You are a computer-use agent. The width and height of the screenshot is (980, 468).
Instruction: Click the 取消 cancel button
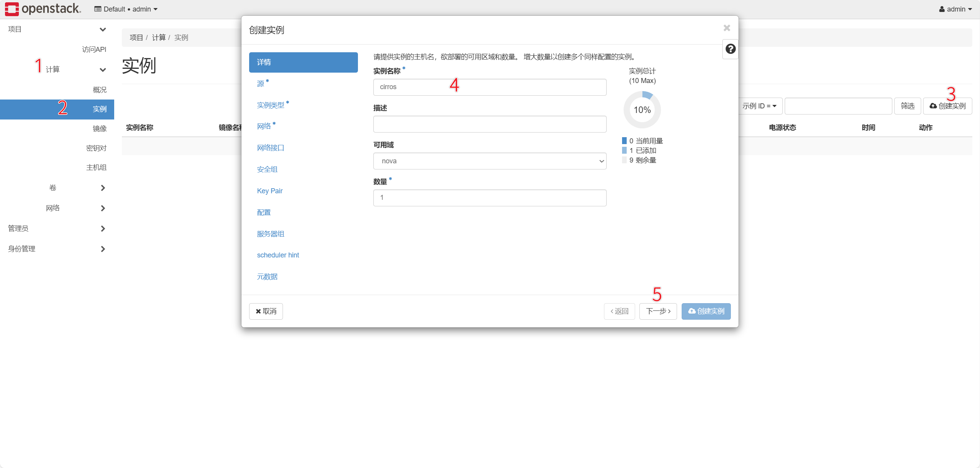point(266,311)
